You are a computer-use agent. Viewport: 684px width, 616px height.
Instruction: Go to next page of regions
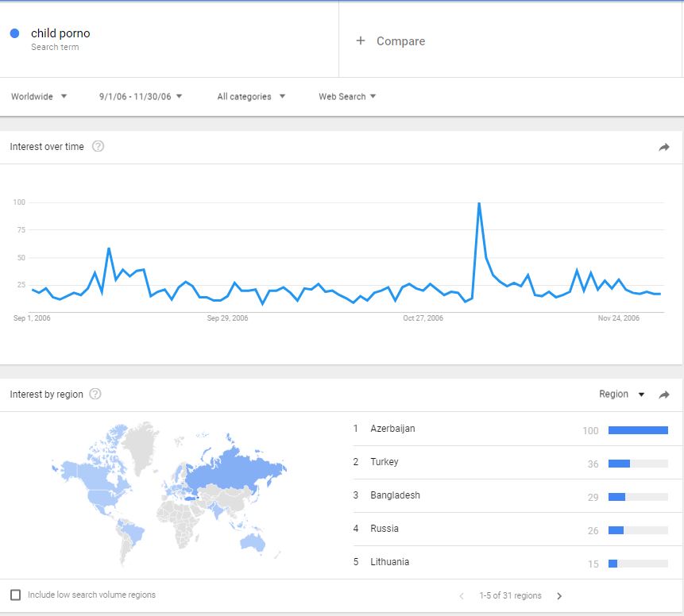tap(559, 595)
